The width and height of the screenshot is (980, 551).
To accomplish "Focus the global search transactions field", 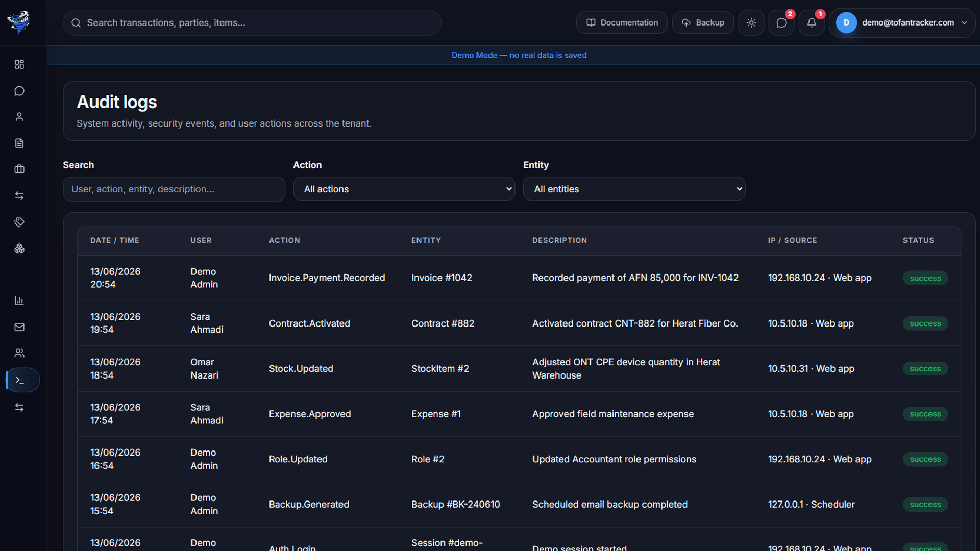I will point(252,22).
